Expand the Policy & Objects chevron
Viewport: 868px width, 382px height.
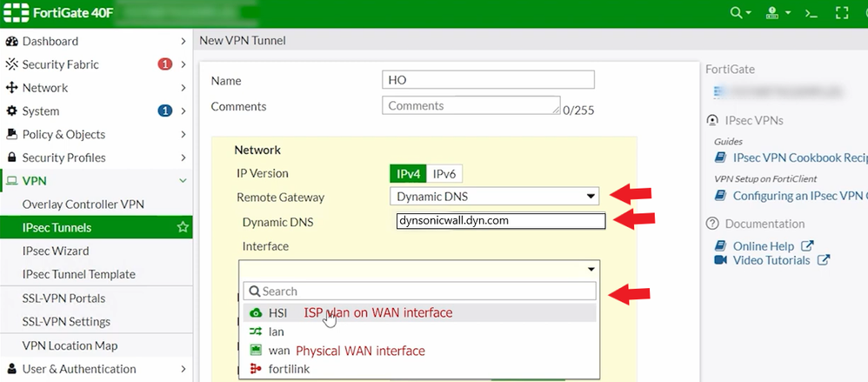coord(184,134)
